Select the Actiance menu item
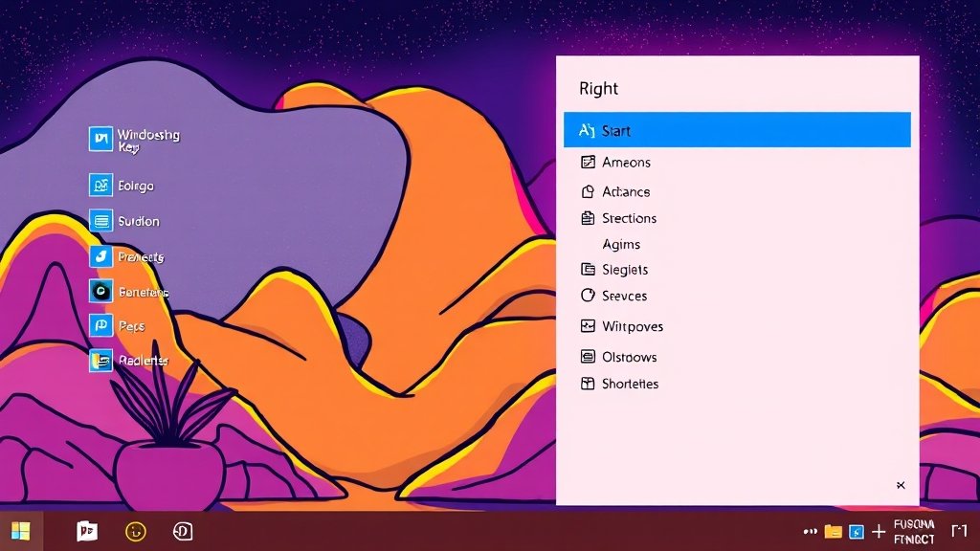The height and width of the screenshot is (551, 980). pyautogui.click(x=626, y=191)
